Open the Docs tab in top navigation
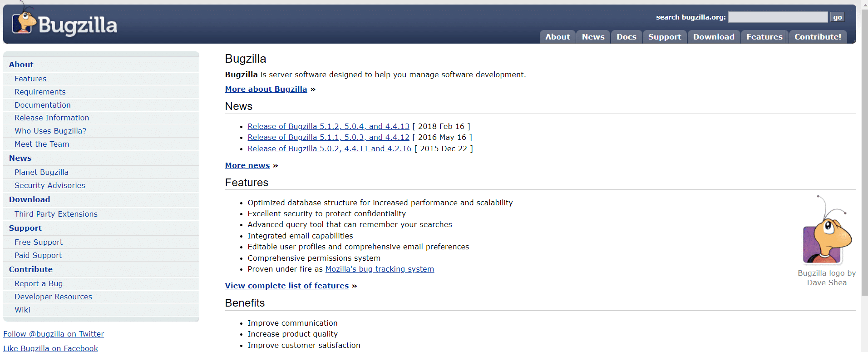868x352 pixels. coord(626,37)
